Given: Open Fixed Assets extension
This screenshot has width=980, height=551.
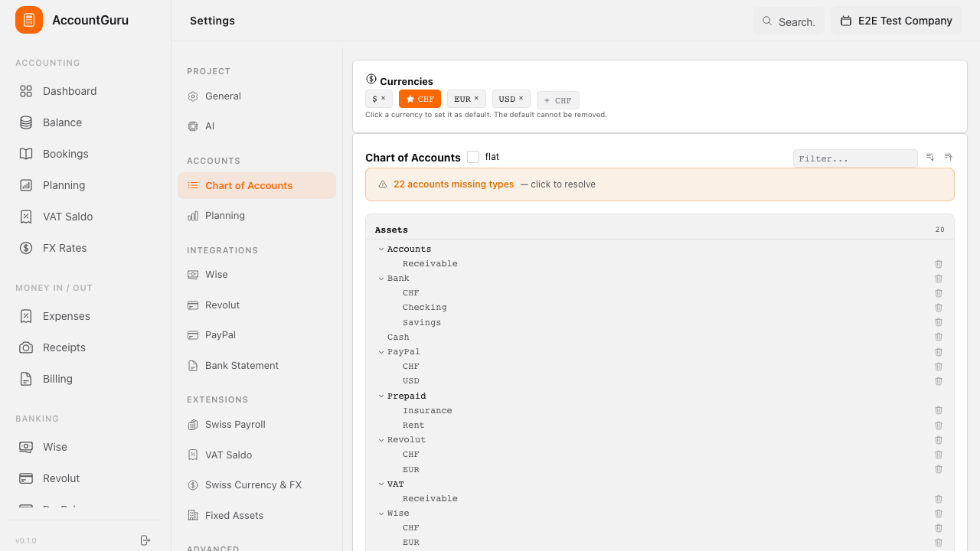Looking at the screenshot, I should tap(256, 516).
